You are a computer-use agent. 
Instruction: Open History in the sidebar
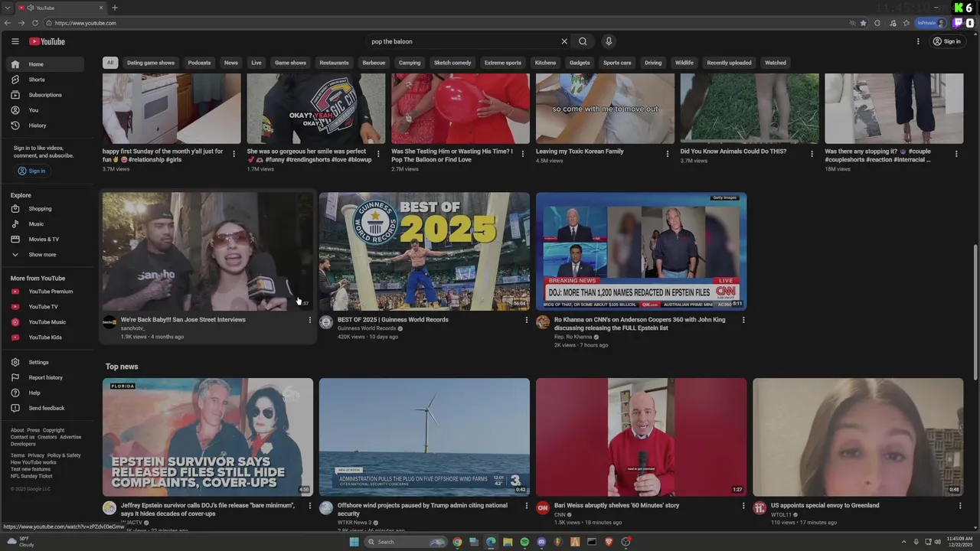tap(46, 126)
